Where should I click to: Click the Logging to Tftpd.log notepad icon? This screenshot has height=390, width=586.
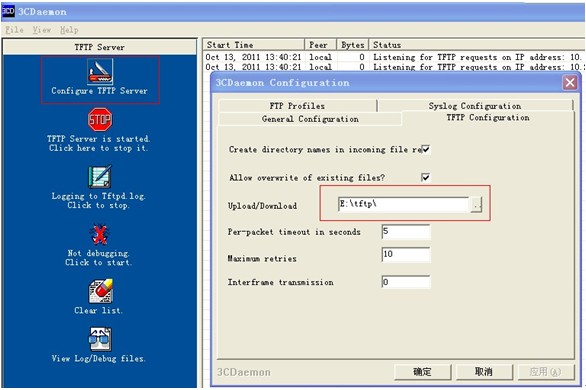point(100,176)
